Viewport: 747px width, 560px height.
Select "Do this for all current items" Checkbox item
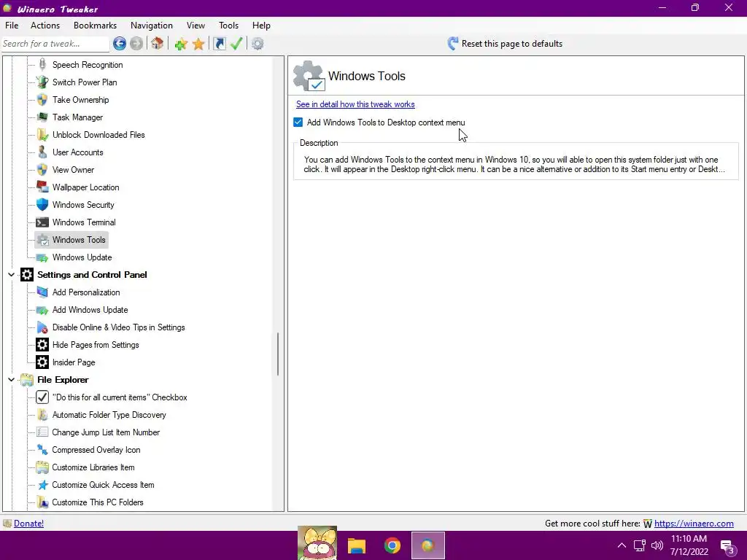coord(120,397)
